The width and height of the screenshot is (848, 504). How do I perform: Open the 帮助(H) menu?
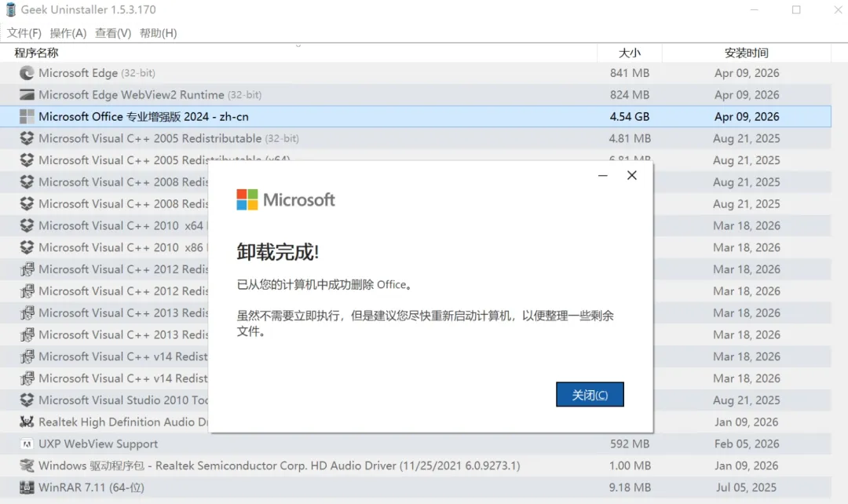158,33
